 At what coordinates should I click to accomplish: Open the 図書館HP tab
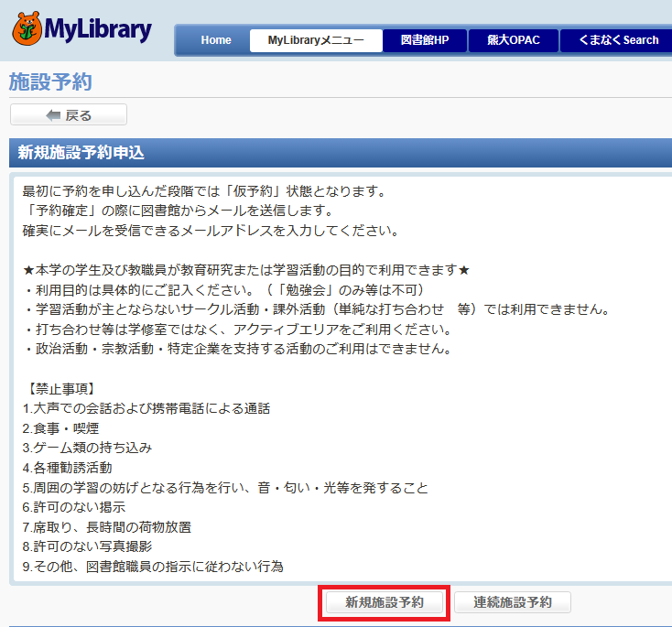click(425, 40)
